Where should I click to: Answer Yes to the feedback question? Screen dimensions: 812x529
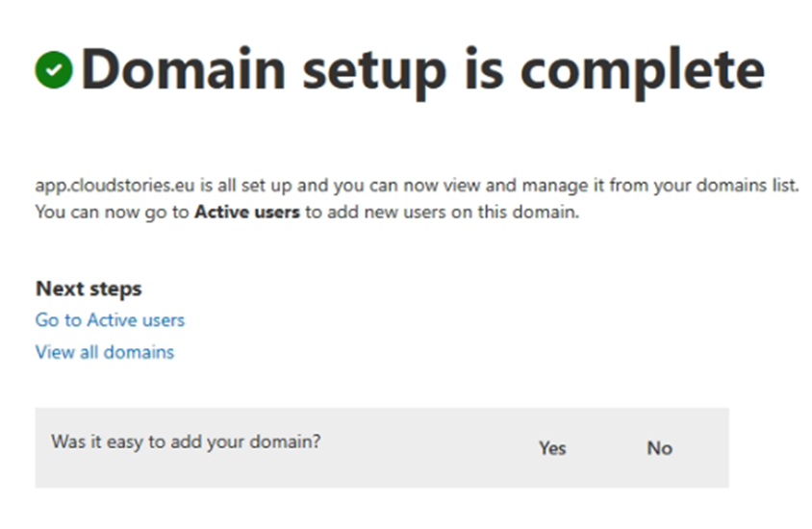(x=552, y=448)
